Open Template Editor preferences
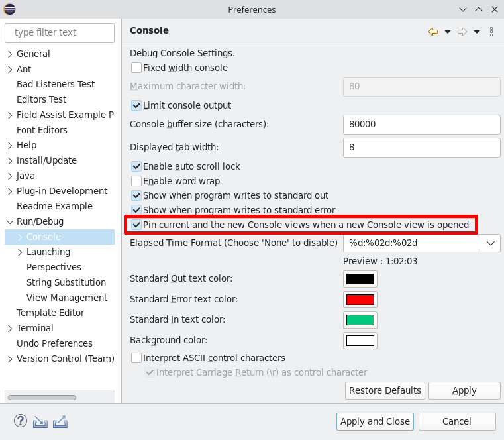The image size is (504, 440). pos(50,313)
